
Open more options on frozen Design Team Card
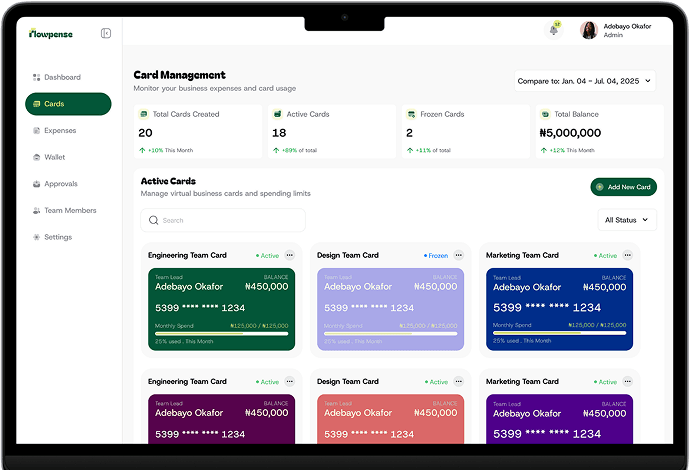point(459,255)
